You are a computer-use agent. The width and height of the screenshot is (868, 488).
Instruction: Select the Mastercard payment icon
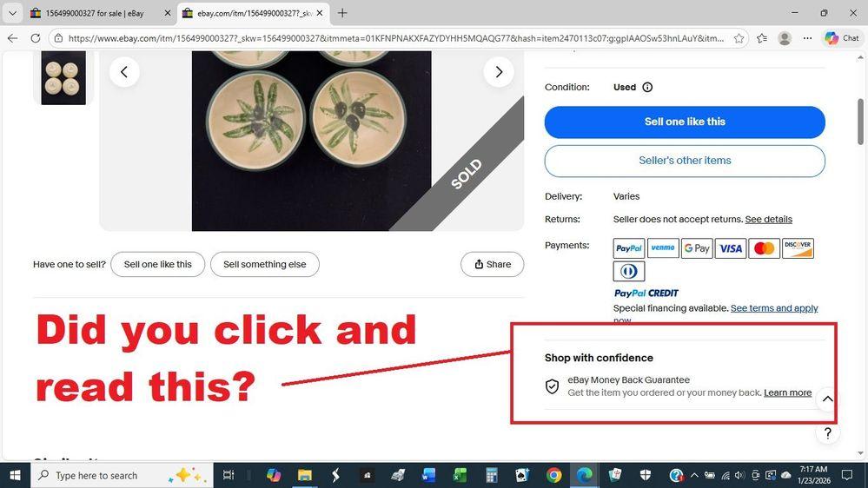point(764,248)
